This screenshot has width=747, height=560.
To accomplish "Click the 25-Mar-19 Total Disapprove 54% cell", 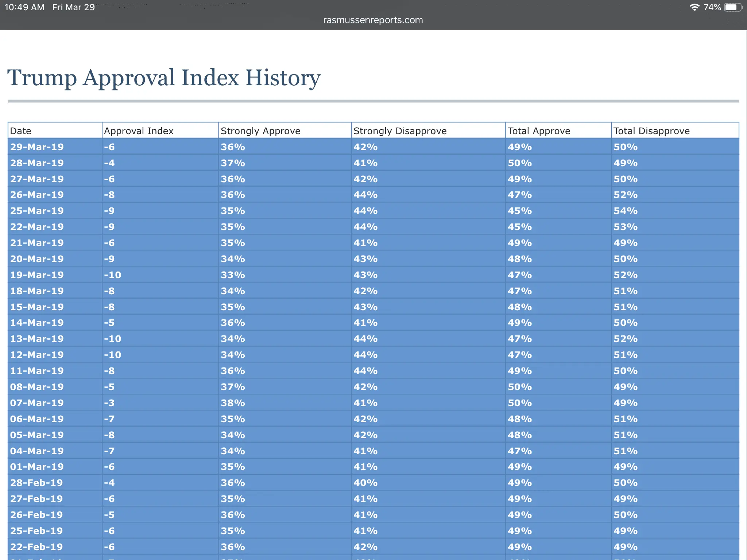I will (625, 211).
